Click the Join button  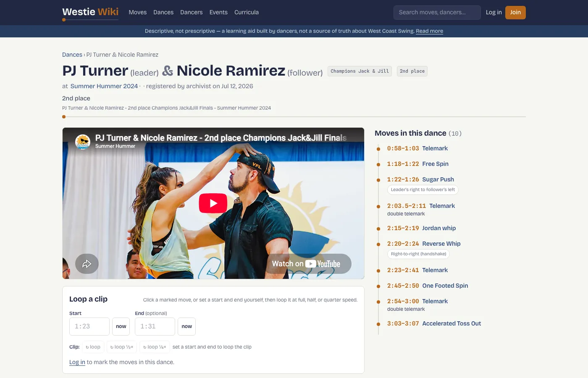click(515, 12)
